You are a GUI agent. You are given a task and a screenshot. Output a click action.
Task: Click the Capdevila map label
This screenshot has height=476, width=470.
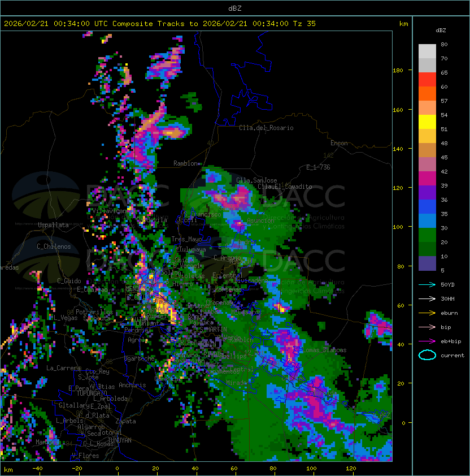(x=152, y=220)
